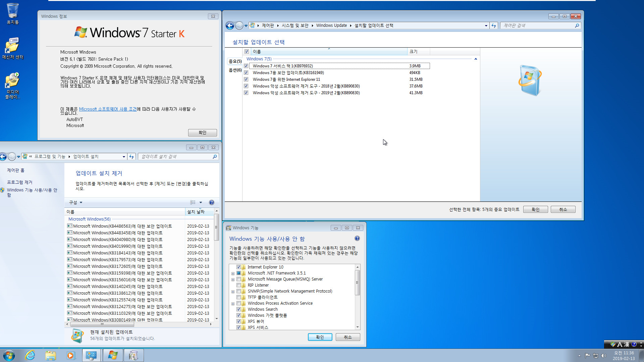
Task: Launch Internet Explorer from taskbar
Action: point(30,355)
